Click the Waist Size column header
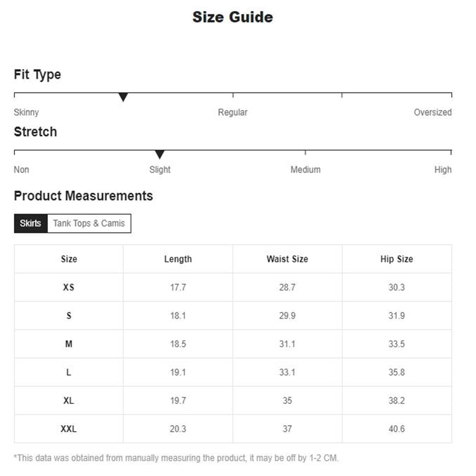The width and height of the screenshot is (476, 476). click(x=287, y=259)
